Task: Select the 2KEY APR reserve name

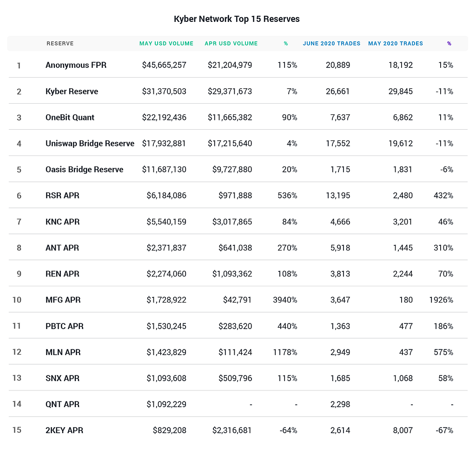Action: pos(64,430)
